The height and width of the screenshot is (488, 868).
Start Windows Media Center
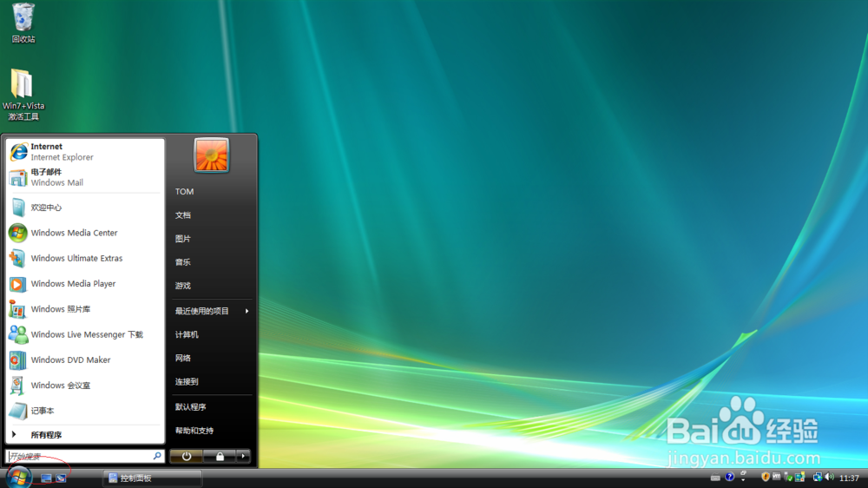click(x=85, y=233)
